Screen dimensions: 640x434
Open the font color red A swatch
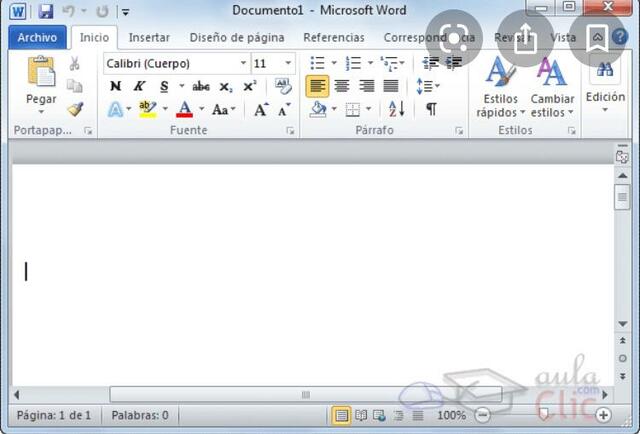184,109
